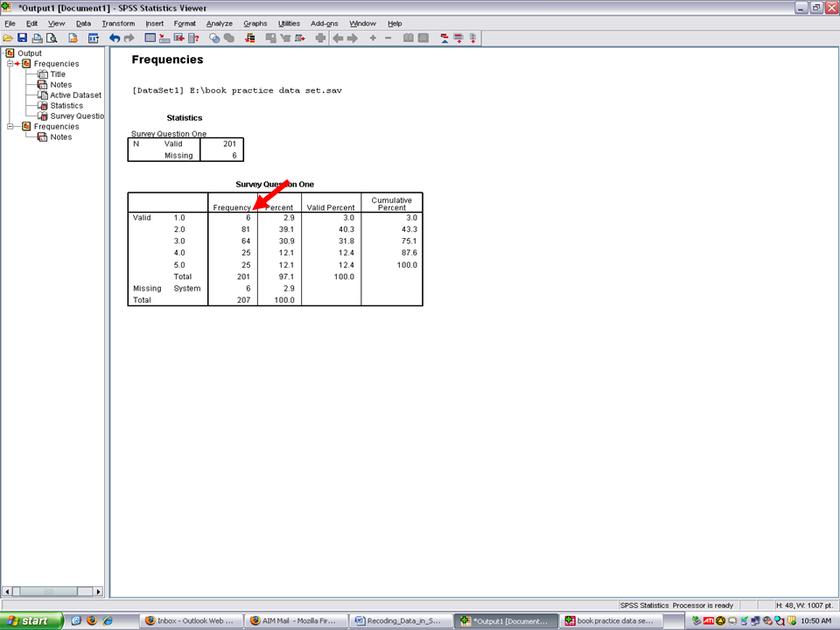840x630 pixels.
Task: Open the Analyze menu
Action: point(219,24)
